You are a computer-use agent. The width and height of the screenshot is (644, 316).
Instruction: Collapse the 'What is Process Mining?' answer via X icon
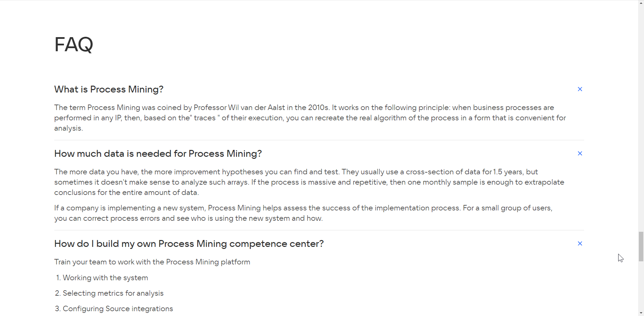(580, 89)
